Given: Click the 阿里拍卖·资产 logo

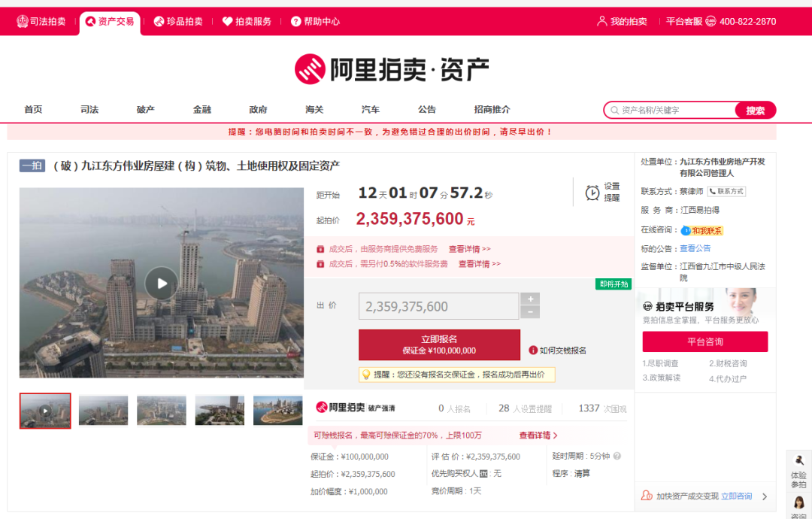Looking at the screenshot, I should (x=392, y=69).
